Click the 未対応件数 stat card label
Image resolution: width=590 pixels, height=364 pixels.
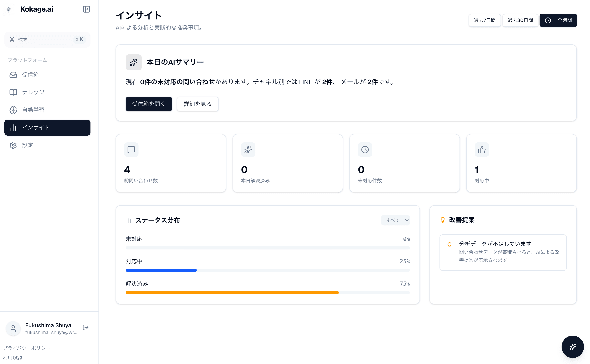370,181
